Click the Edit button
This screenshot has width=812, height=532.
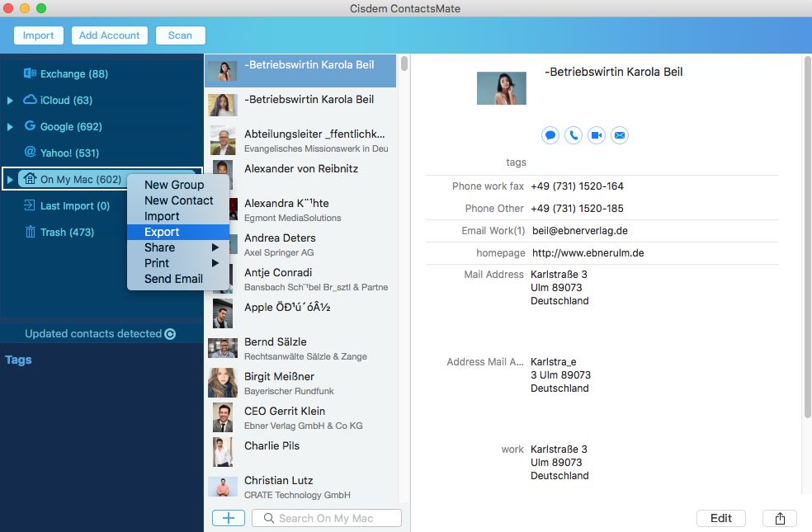click(x=721, y=518)
